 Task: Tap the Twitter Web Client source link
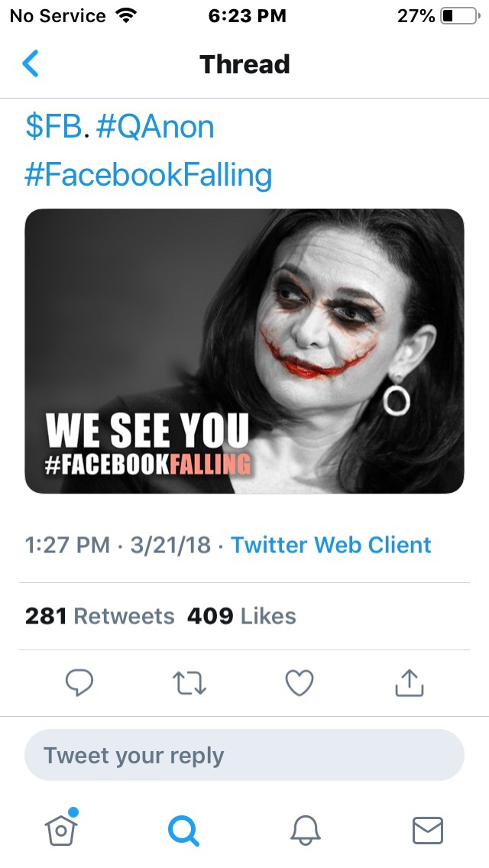(331, 545)
